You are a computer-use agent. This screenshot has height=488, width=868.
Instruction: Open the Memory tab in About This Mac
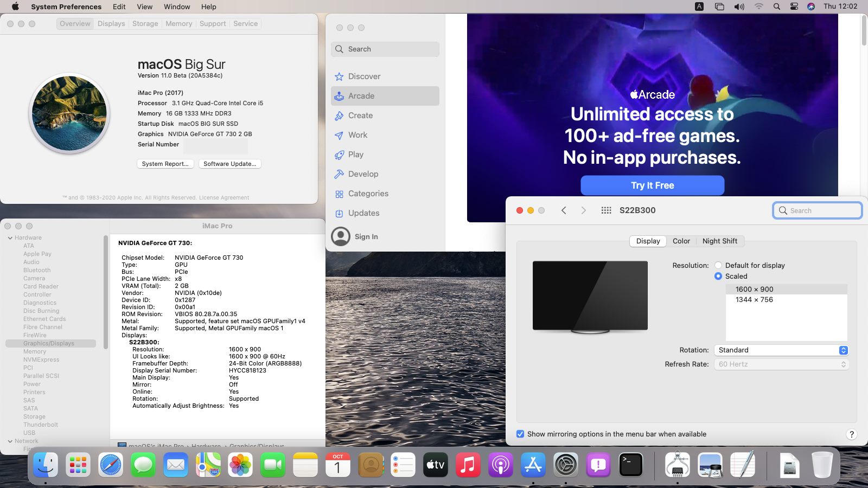179,24
